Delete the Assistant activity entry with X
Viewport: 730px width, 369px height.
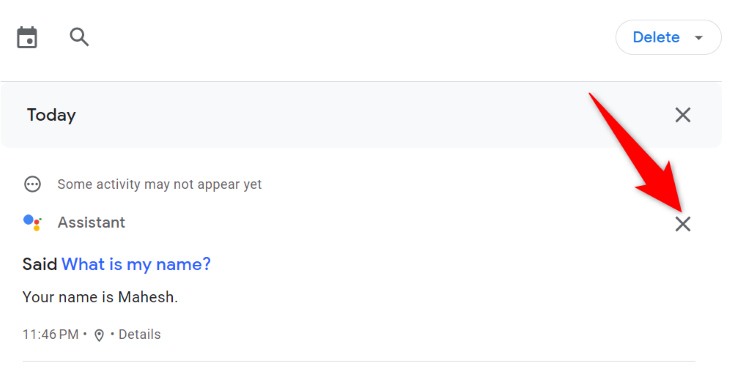pos(683,224)
